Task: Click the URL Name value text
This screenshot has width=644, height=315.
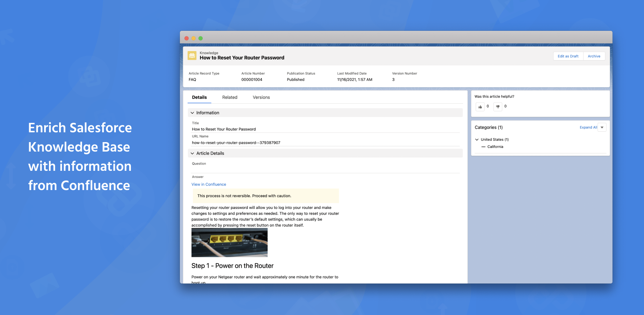Action: 236,143
